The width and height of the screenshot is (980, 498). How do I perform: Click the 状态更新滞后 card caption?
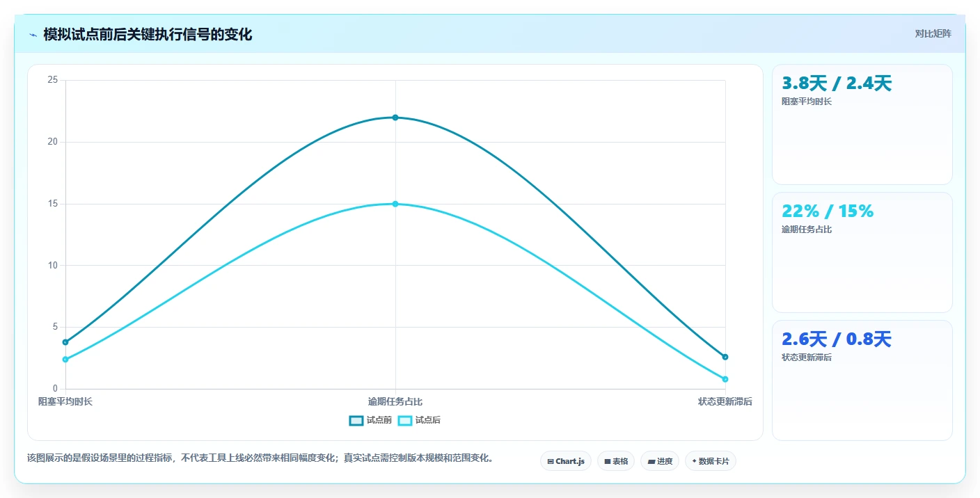tap(807, 358)
